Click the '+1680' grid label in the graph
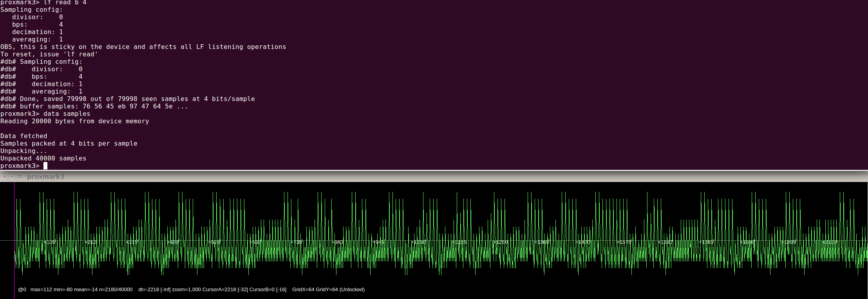Viewport: 868px width, 299px height. coord(665,242)
